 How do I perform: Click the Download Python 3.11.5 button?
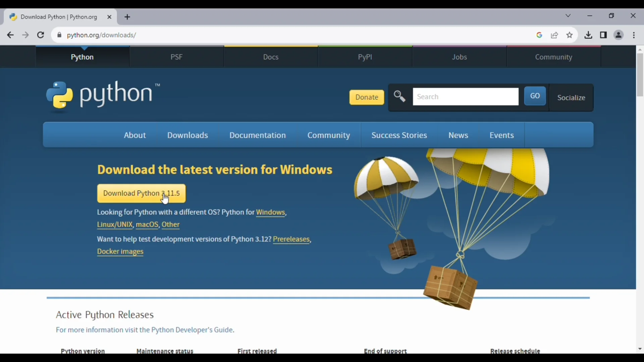pyautogui.click(x=141, y=193)
